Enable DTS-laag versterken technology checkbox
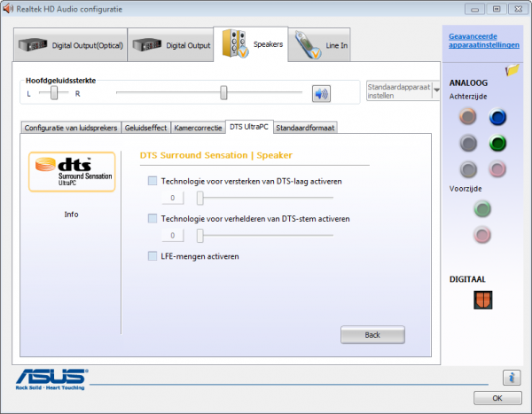The height and width of the screenshot is (414, 532). (x=153, y=180)
